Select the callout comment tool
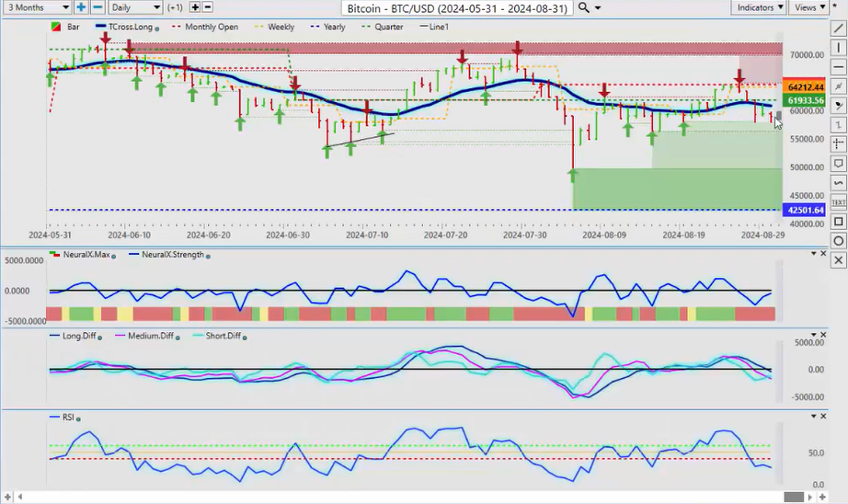This screenshot has width=848, height=504. click(839, 164)
